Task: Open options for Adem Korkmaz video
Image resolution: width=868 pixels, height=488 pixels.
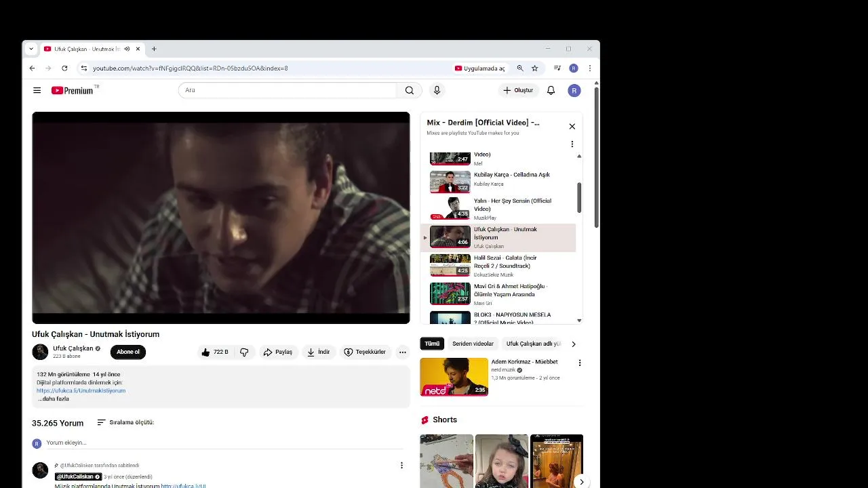Action: (579, 363)
